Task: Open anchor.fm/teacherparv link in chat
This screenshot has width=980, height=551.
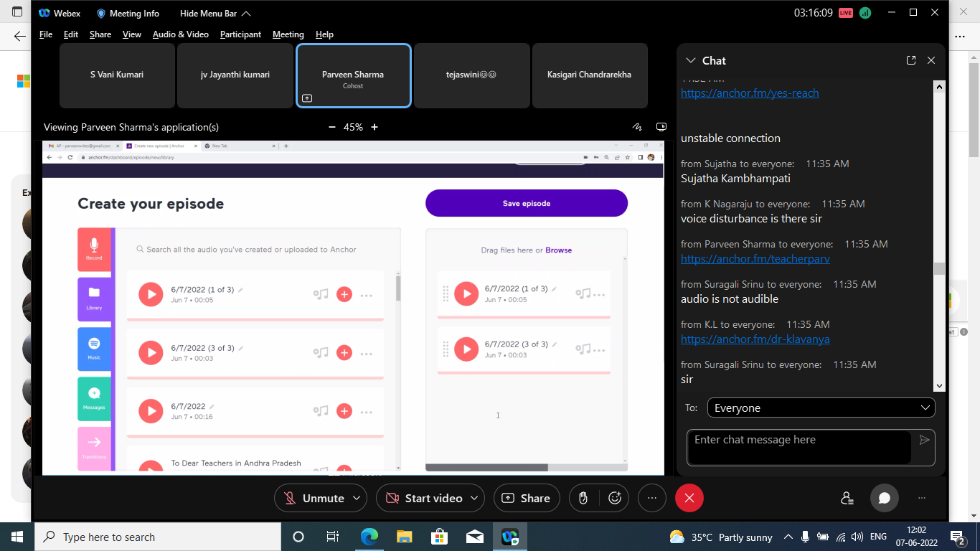Action: point(755,258)
